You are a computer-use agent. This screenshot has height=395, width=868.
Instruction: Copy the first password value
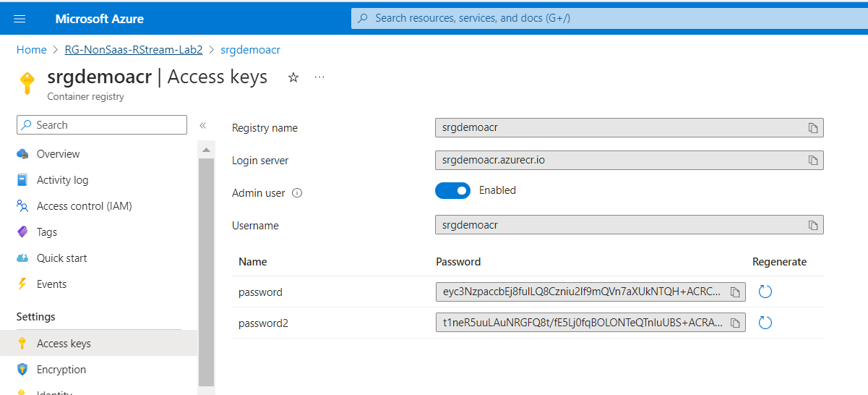coord(735,292)
